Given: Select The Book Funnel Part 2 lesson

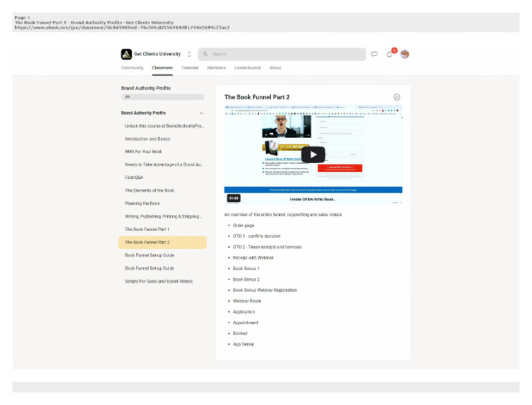Looking at the screenshot, I should pos(163,242).
